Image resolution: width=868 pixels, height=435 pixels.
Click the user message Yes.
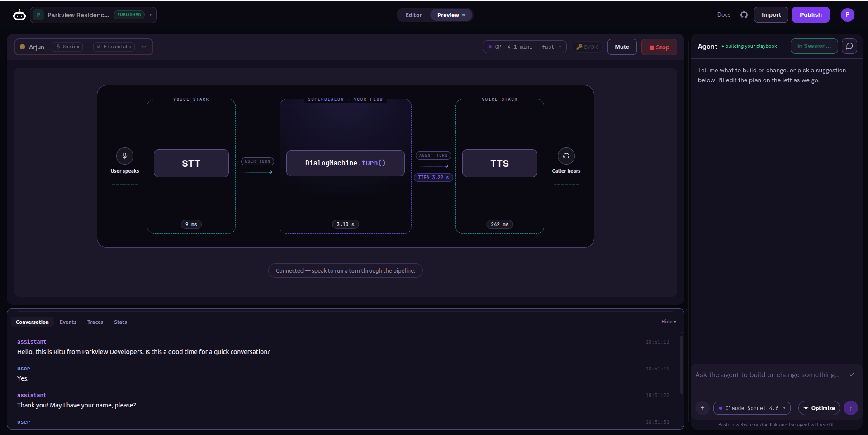coord(23,378)
